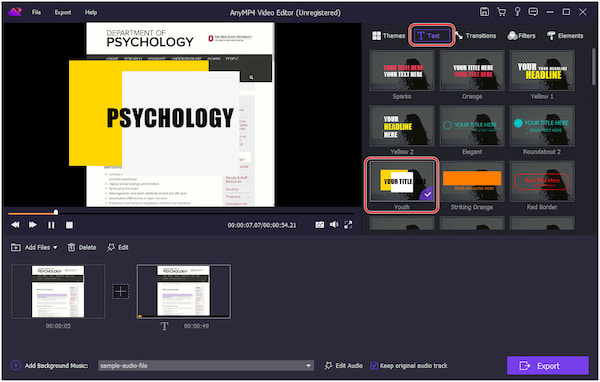Export the video project
Screen dimensions: 600x382
point(548,366)
